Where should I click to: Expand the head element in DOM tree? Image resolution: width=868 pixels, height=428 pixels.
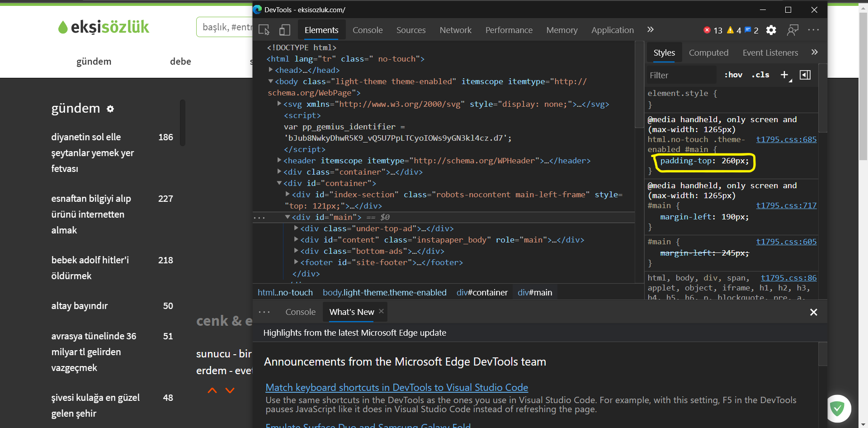pyautogui.click(x=269, y=70)
